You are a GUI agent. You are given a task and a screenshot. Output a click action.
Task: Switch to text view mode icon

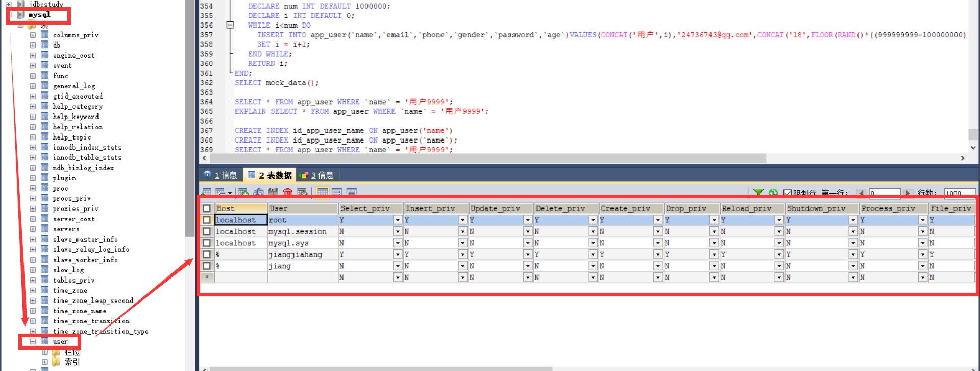pos(351,192)
